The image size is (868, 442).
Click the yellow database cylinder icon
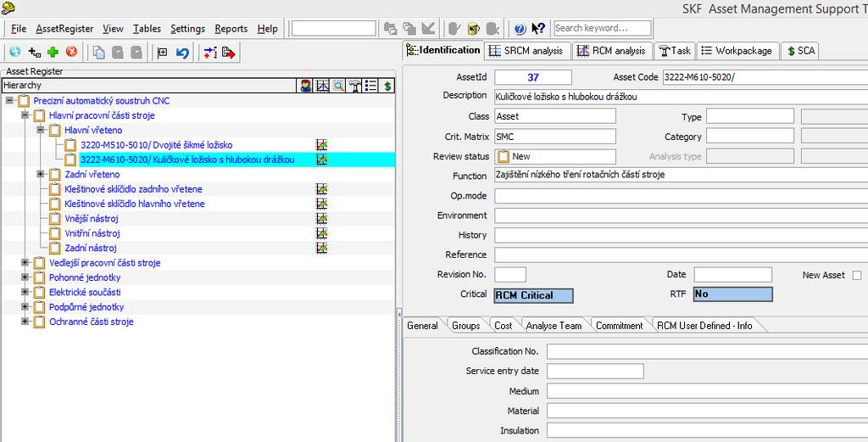point(473,28)
